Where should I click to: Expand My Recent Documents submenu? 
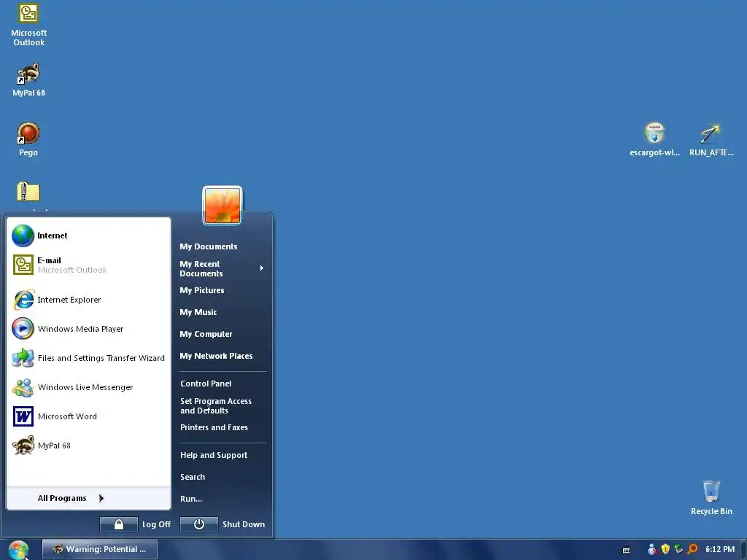pyautogui.click(x=222, y=268)
